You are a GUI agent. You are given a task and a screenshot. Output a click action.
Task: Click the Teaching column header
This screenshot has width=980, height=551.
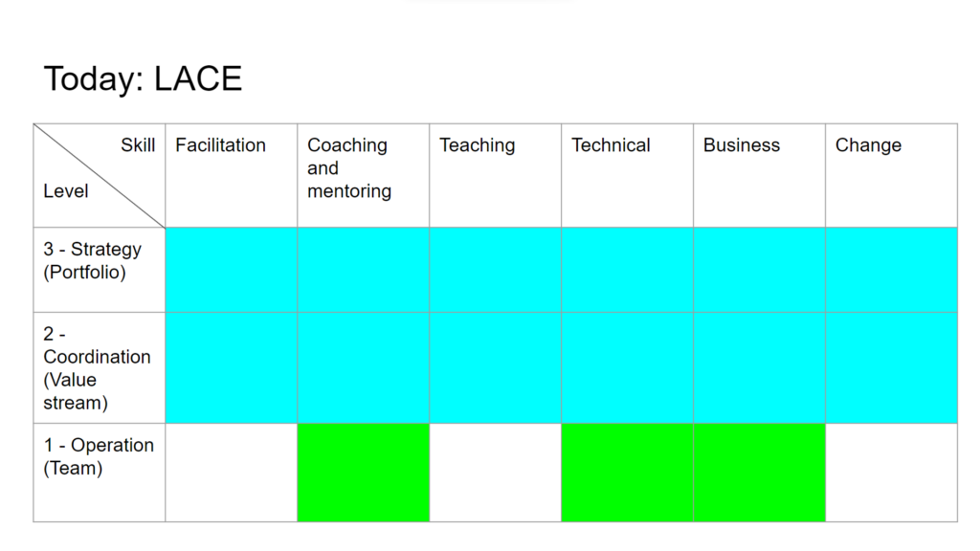pyautogui.click(x=495, y=176)
